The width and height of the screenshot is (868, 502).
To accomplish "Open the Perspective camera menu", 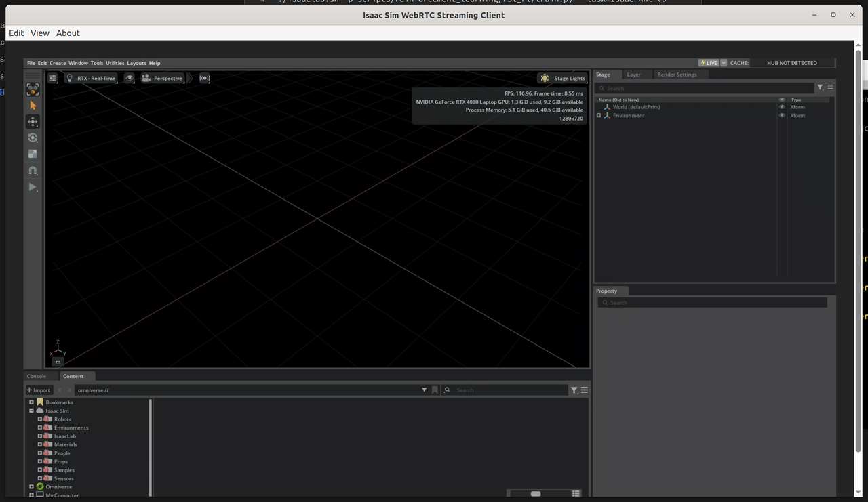I will click(x=162, y=78).
